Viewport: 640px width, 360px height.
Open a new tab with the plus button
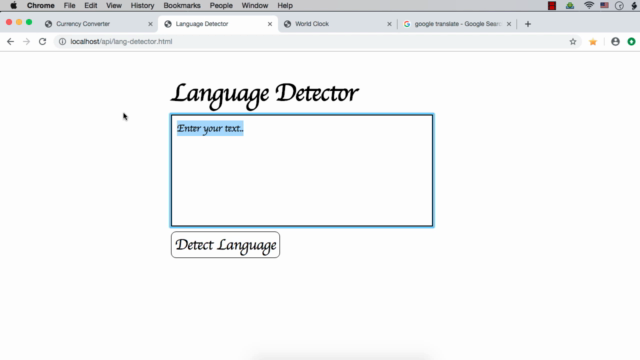coord(528,24)
